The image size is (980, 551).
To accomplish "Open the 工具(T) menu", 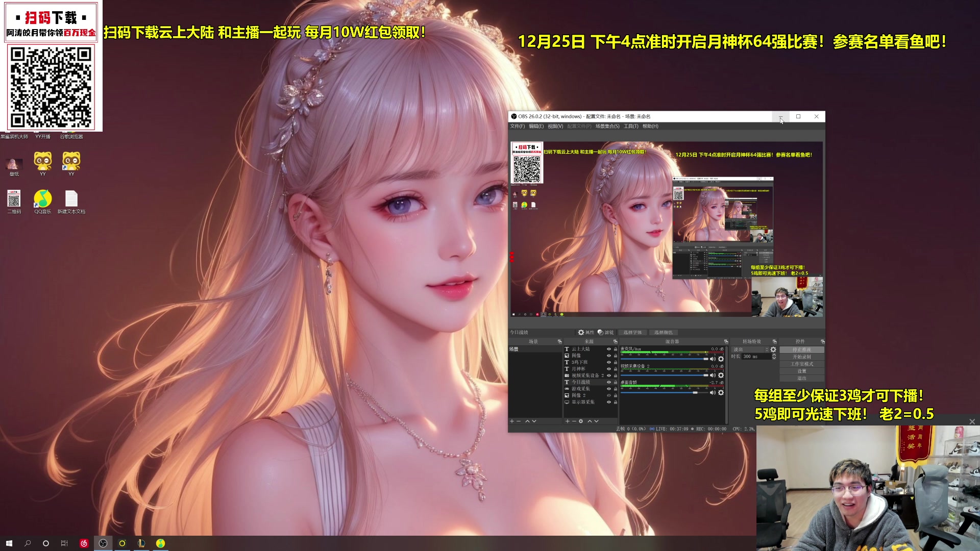I will pyautogui.click(x=630, y=127).
